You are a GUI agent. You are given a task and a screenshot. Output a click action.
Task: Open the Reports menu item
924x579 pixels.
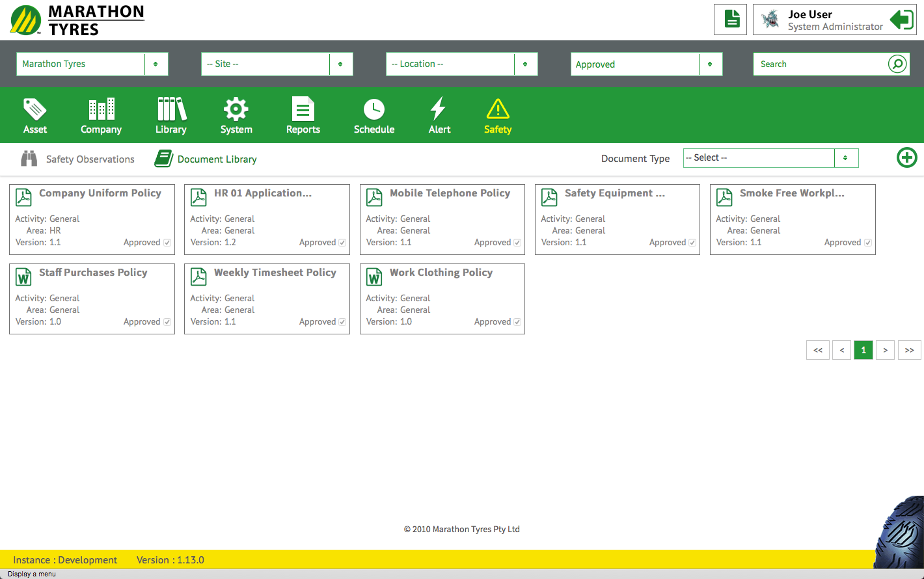tap(303, 116)
